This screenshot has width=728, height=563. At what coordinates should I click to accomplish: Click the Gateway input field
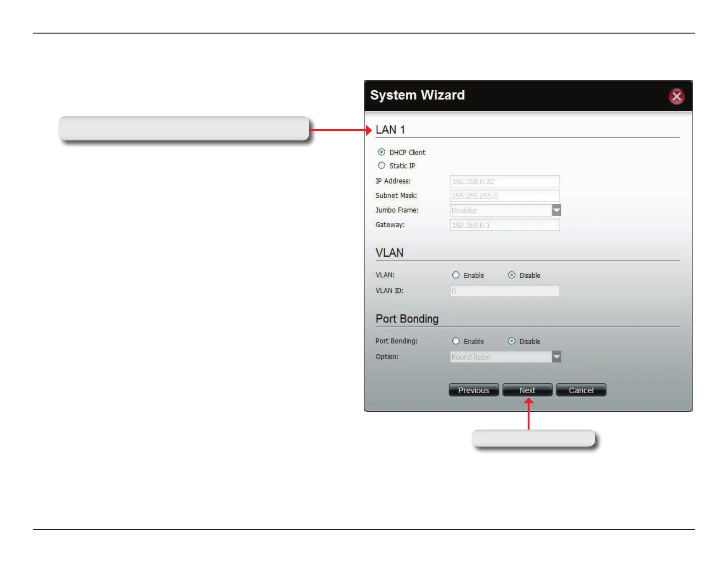[504, 225]
